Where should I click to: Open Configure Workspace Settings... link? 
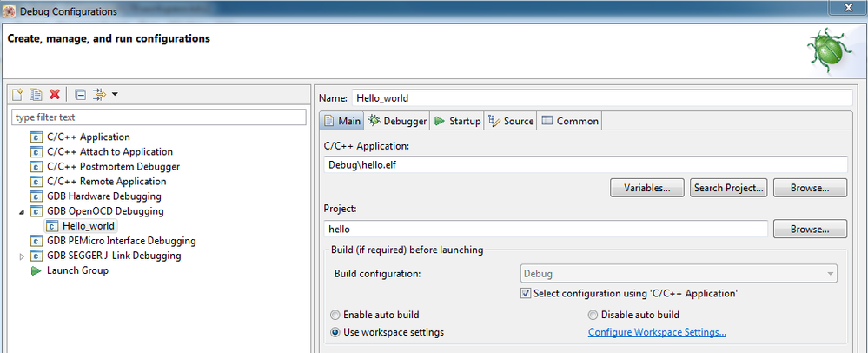(657, 332)
